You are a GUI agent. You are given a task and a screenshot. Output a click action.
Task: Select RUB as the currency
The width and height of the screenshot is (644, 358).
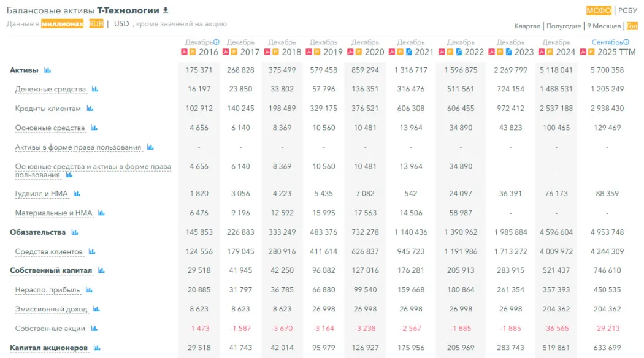pos(96,24)
